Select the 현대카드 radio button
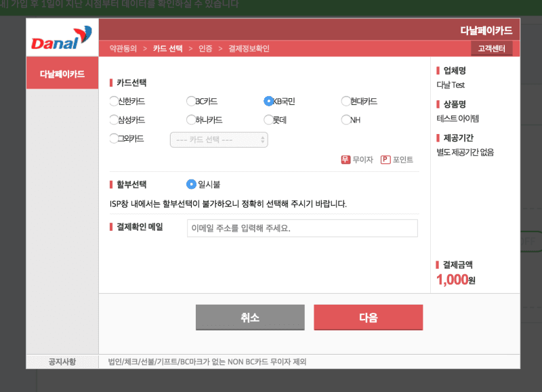Viewport: 542px width, 392px height. pyautogui.click(x=346, y=101)
